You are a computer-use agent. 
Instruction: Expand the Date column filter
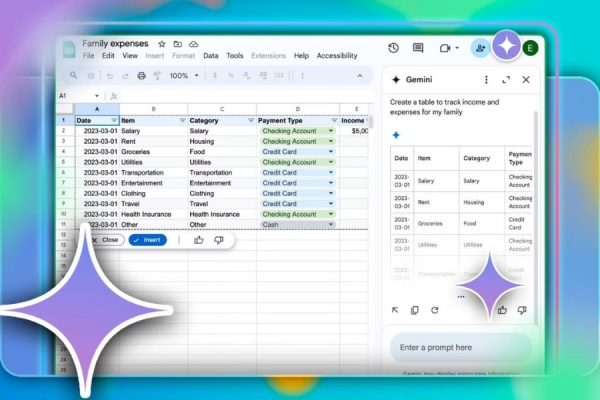pos(111,120)
